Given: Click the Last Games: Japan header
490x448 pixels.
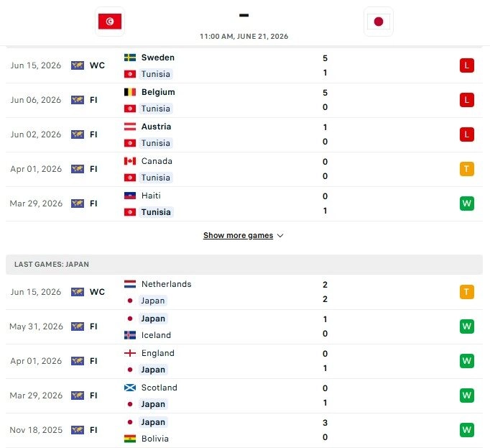Looking at the screenshot, I should click(244, 265).
